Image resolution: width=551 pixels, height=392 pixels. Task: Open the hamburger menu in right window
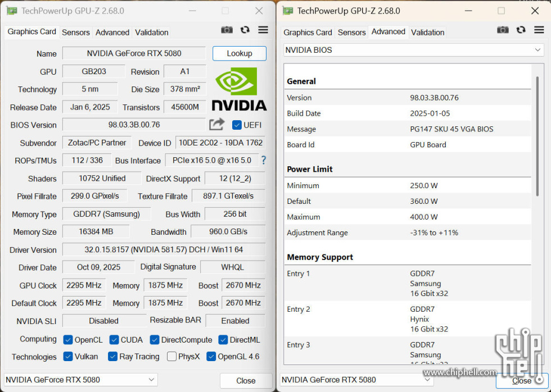[539, 30]
